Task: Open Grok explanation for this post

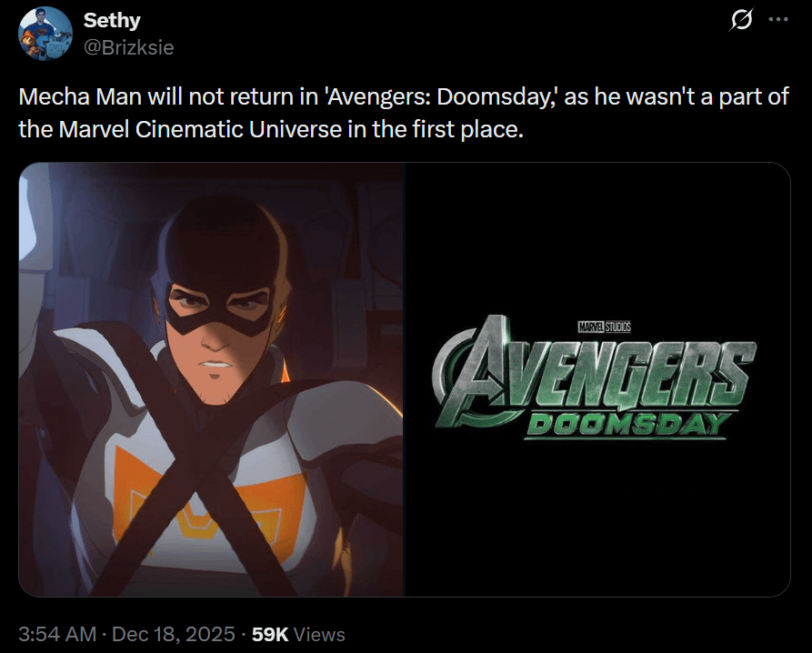Action: 741,20
